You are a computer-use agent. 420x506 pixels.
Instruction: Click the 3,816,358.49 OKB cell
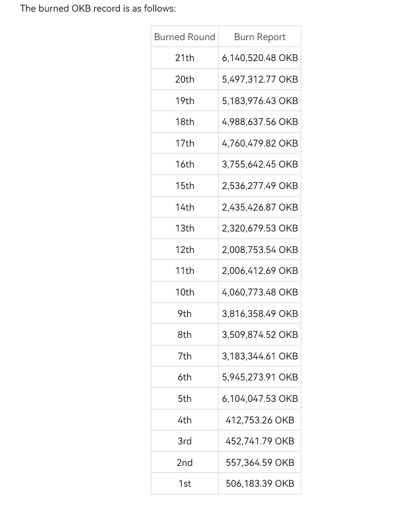pos(259,313)
